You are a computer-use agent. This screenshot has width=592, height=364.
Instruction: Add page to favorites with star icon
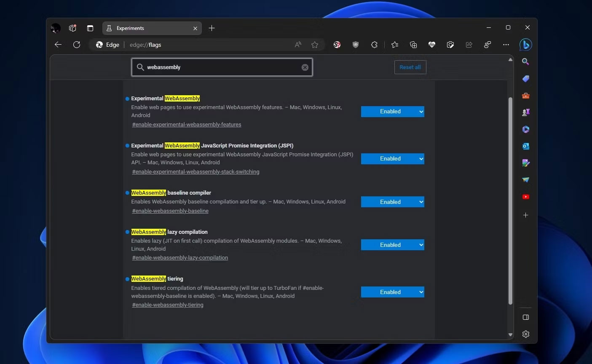point(315,45)
